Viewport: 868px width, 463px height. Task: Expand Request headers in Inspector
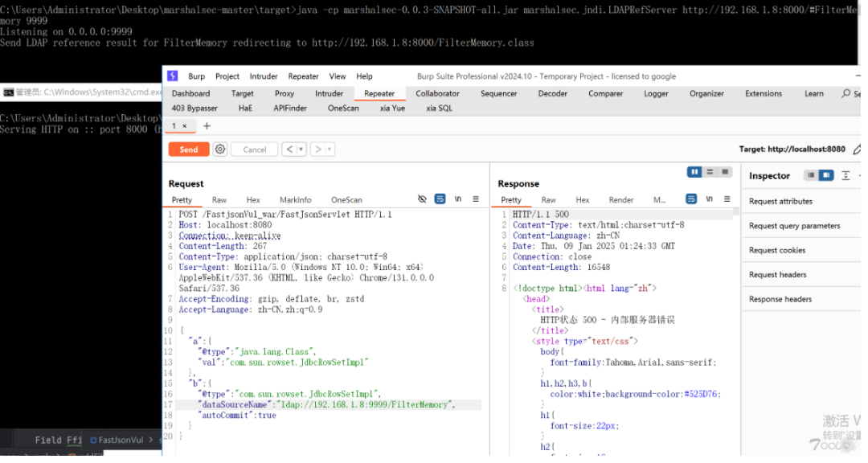click(x=801, y=275)
